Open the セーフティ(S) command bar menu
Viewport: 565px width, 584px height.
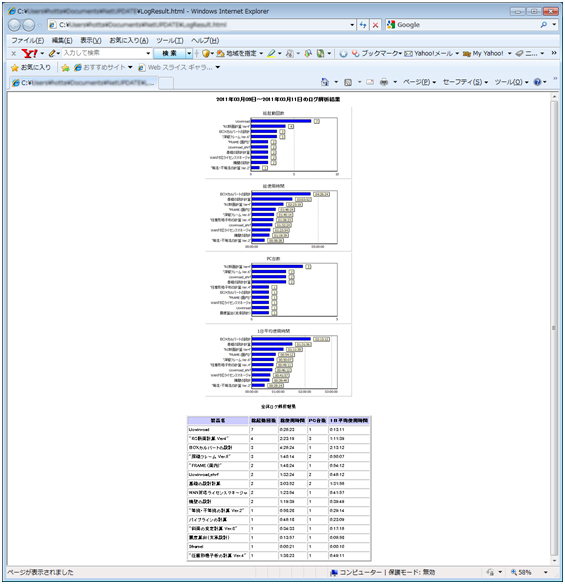pyautogui.click(x=465, y=82)
